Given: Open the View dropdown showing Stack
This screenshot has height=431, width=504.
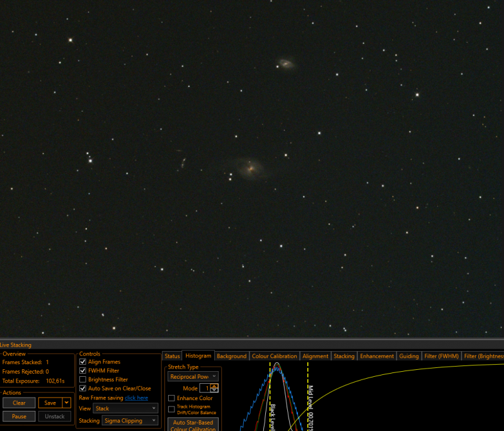Looking at the screenshot, I should [x=125, y=408].
